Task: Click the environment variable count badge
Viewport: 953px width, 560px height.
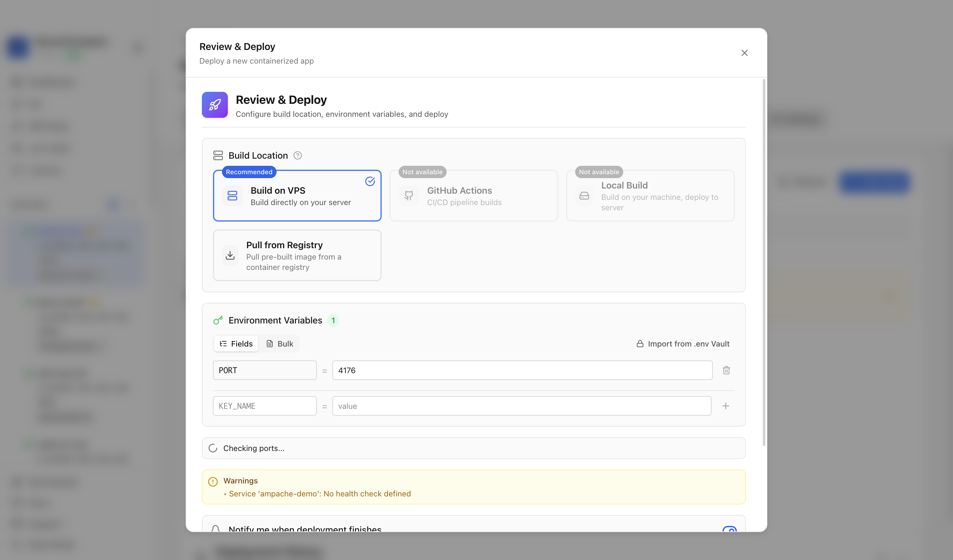Action: [x=333, y=320]
